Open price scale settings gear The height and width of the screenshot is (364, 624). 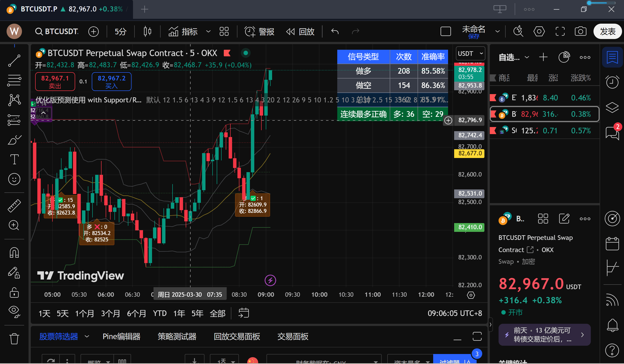tap(471, 295)
